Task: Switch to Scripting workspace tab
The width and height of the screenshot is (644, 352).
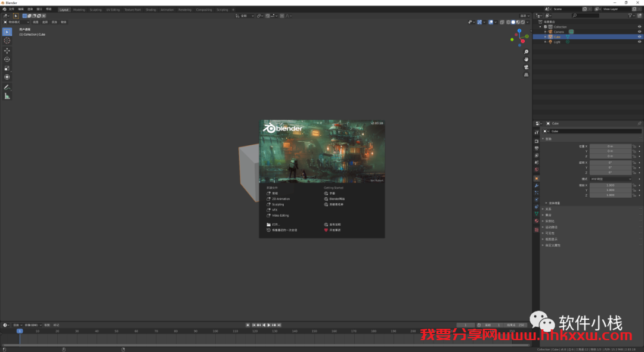Action: tap(222, 10)
